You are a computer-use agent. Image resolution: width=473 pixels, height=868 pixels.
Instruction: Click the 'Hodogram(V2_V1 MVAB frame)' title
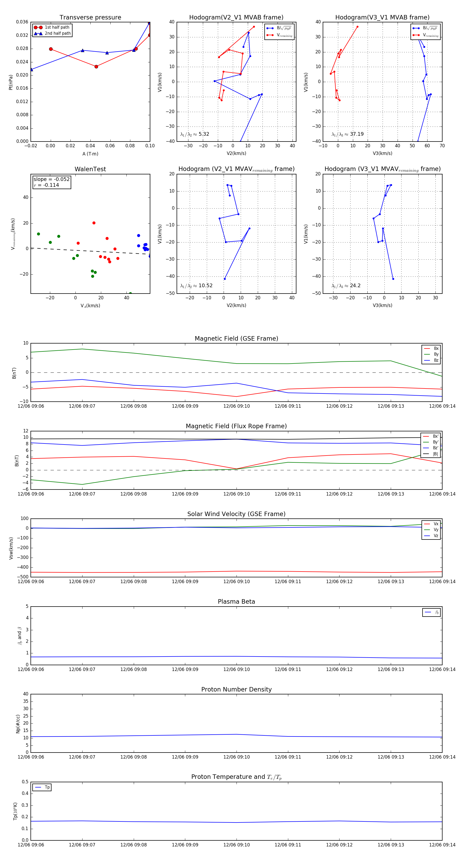click(x=236, y=18)
